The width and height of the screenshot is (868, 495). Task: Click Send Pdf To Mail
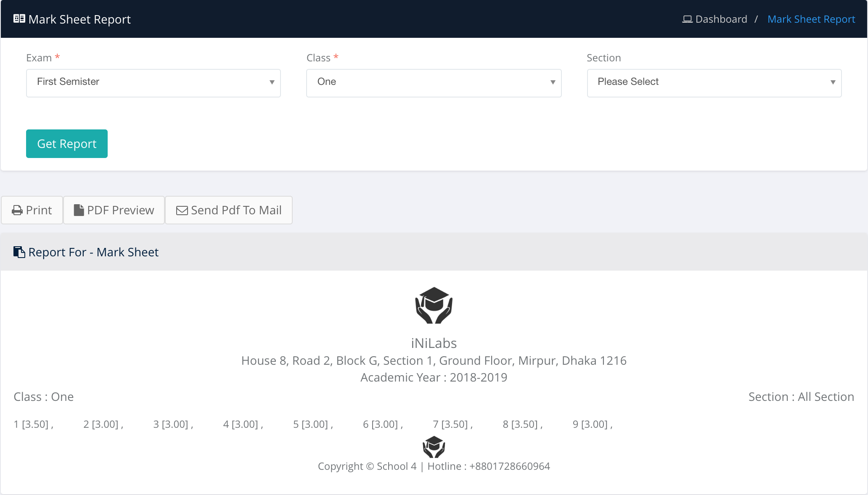pyautogui.click(x=229, y=210)
